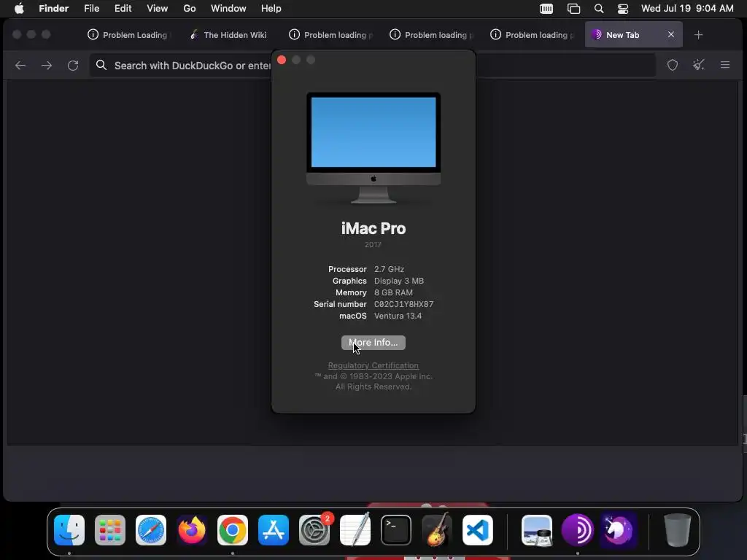
Task: Switch to the fourth Problem loading tab
Action: click(x=431, y=35)
